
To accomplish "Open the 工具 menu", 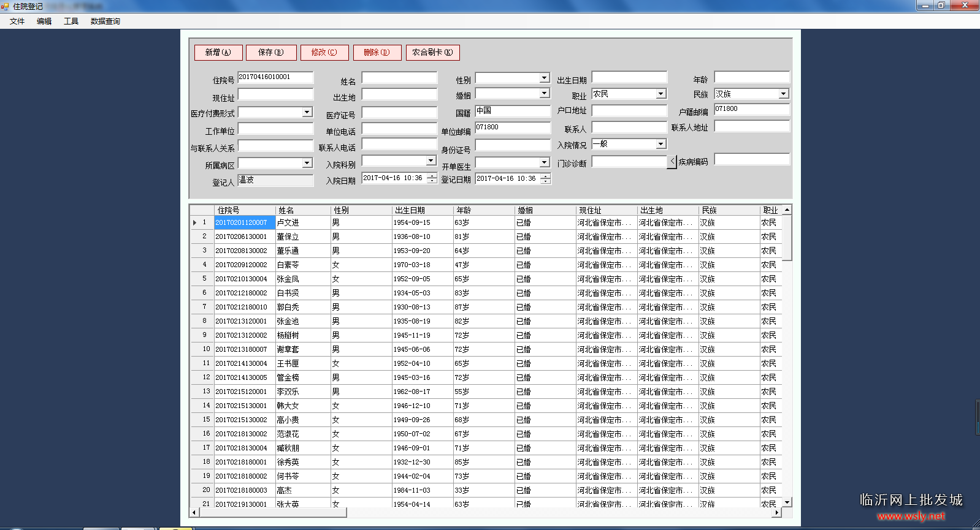I will pos(71,21).
